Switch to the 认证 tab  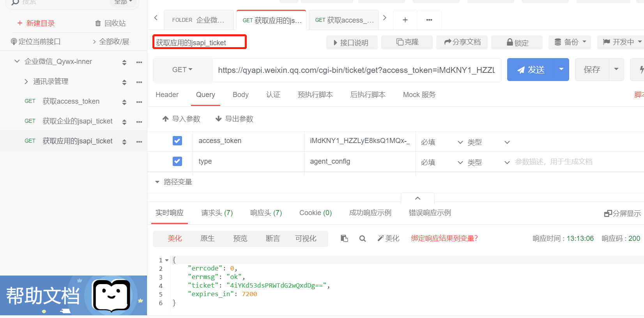273,95
